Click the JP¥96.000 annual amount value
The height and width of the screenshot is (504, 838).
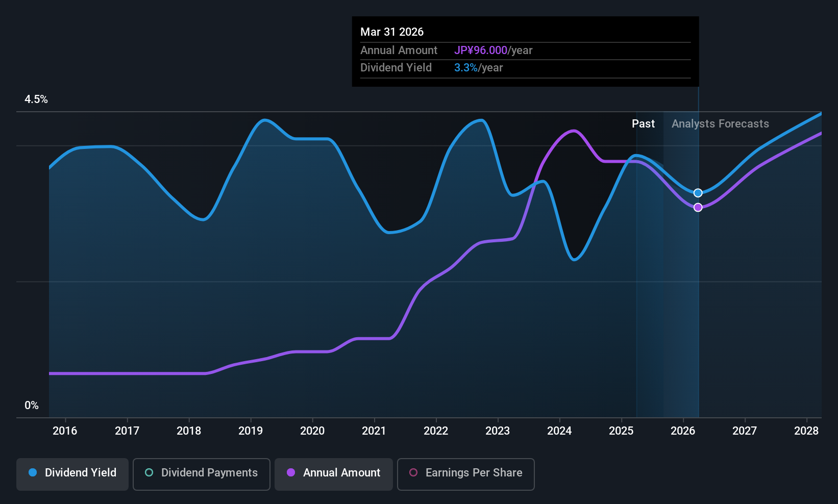(x=481, y=50)
